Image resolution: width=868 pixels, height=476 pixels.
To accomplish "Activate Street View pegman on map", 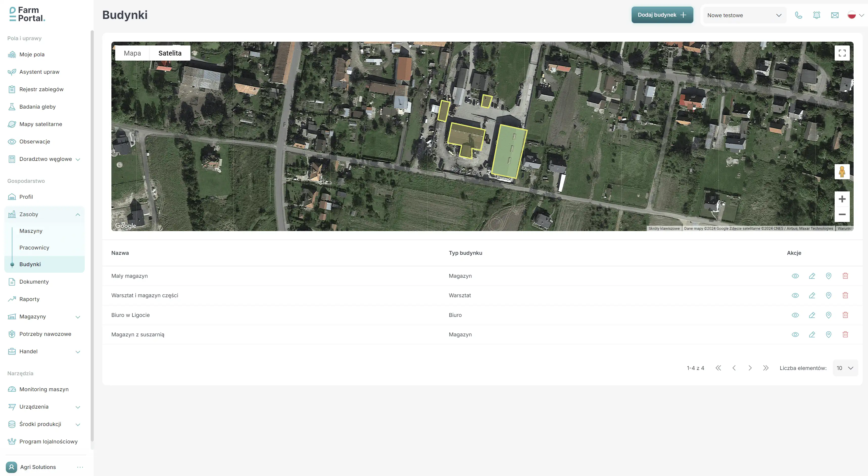I will pyautogui.click(x=842, y=171).
